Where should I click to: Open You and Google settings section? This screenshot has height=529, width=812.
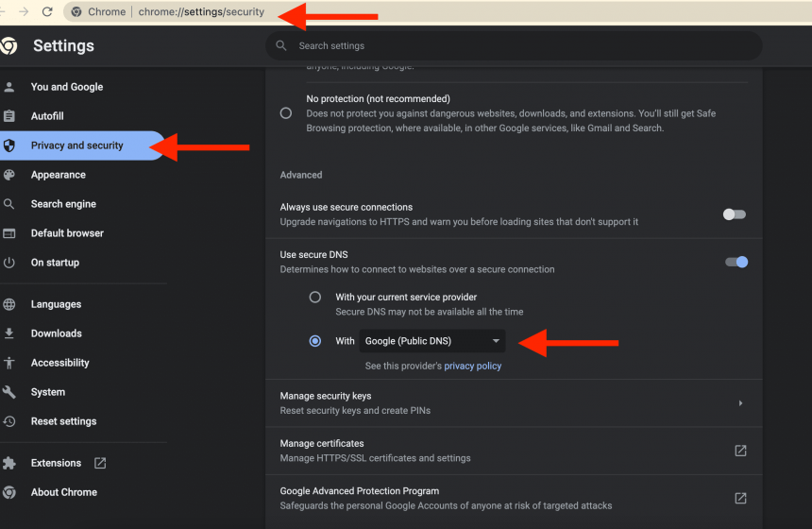click(x=67, y=87)
